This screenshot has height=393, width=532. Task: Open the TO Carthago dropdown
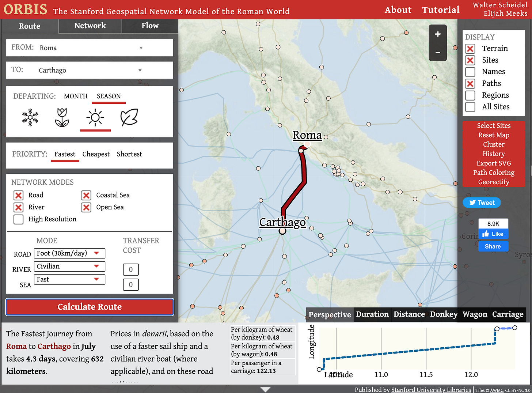point(90,70)
